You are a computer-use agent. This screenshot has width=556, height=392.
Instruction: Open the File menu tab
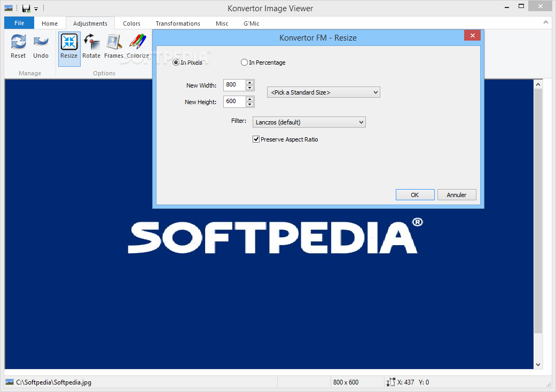tap(19, 23)
